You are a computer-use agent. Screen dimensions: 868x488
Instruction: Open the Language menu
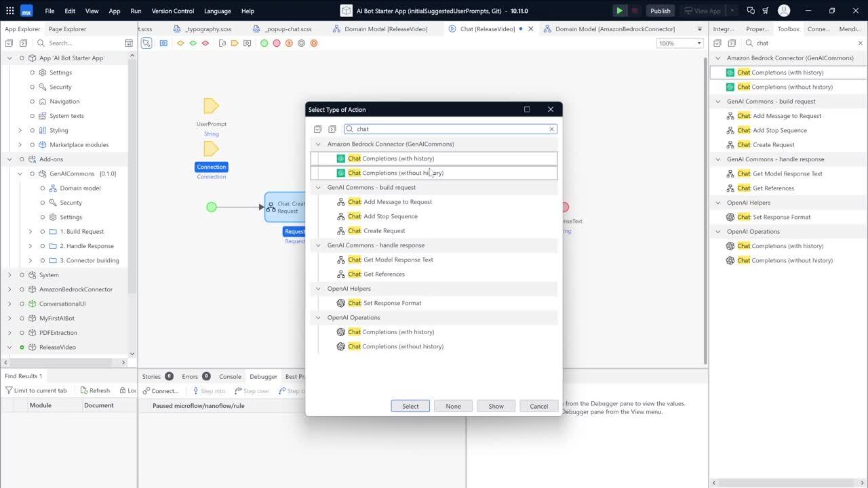click(217, 11)
